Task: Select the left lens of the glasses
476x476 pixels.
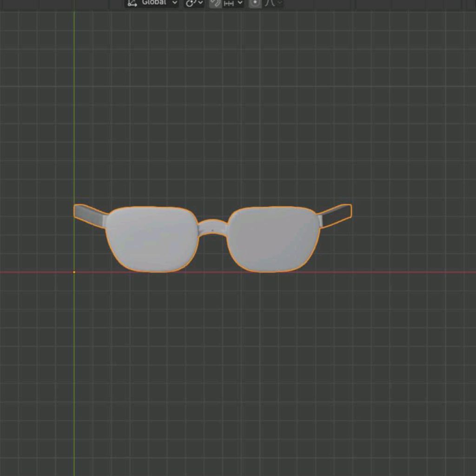Action: (152, 239)
